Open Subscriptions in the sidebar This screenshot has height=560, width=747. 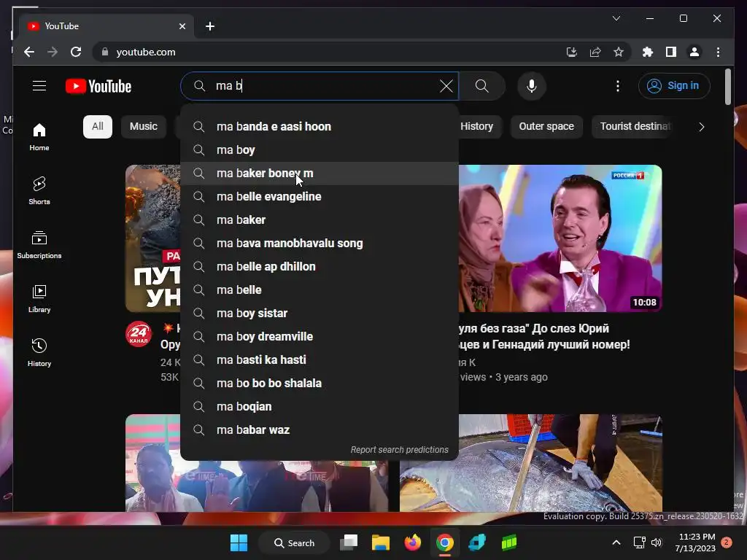[x=39, y=245]
